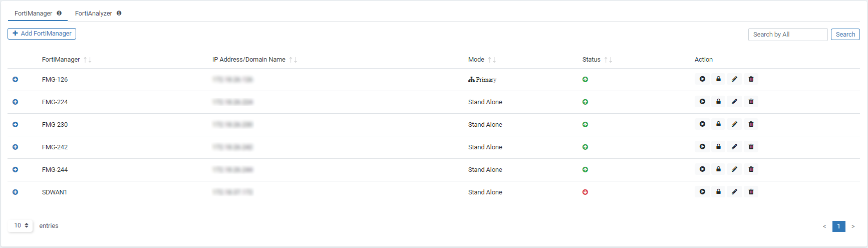Expand the FMG-126 row details
868x248 pixels.
click(x=15, y=80)
